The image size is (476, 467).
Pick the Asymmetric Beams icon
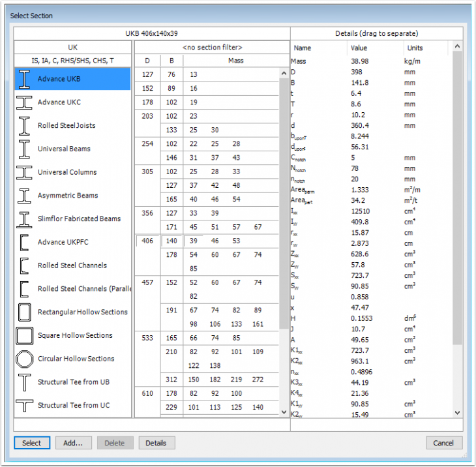click(24, 196)
